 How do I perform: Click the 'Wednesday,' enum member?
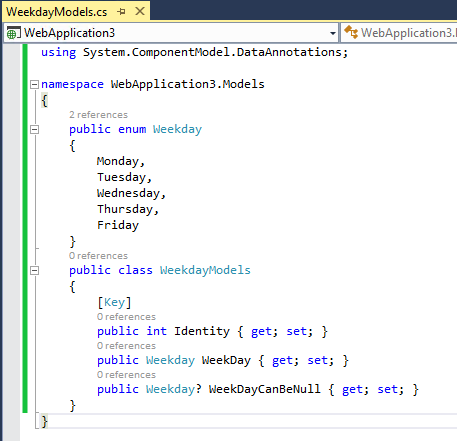point(131,193)
